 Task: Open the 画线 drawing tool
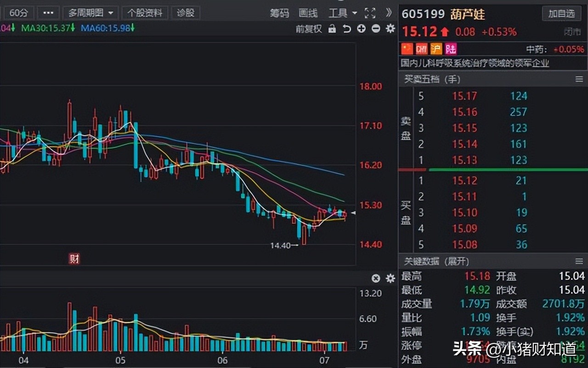click(308, 13)
